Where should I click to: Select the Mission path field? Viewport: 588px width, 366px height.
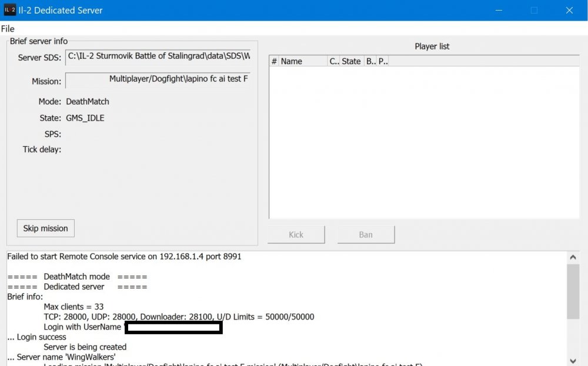point(159,79)
